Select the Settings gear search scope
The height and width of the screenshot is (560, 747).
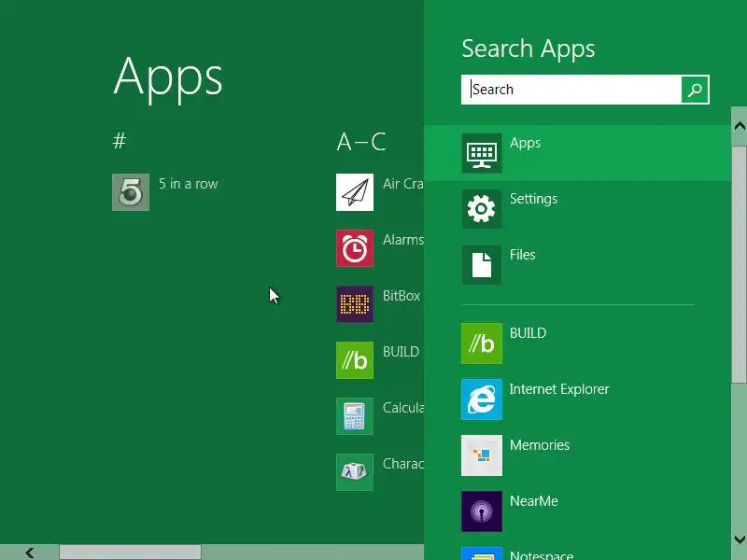pyautogui.click(x=482, y=208)
